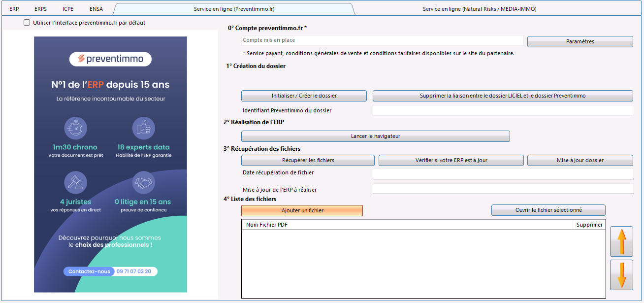Screen dimensions: 644x303
Task: Click Ouvrir le fichier sélectionné
Action: (x=548, y=210)
